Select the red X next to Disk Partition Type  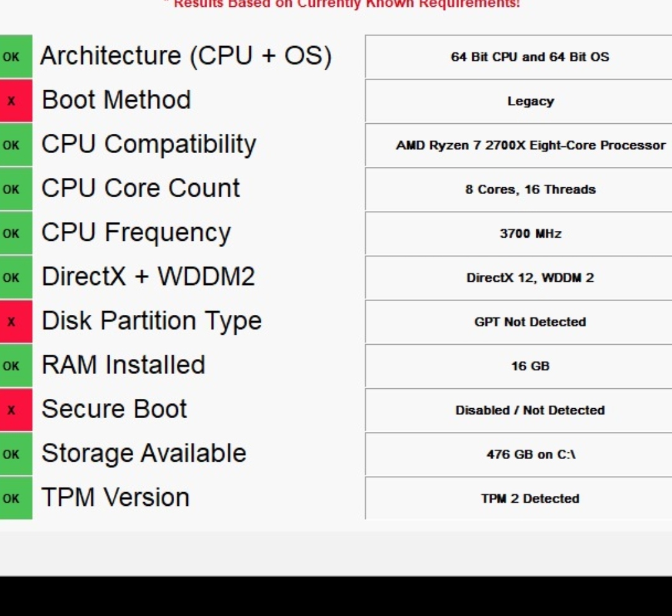pos(14,321)
